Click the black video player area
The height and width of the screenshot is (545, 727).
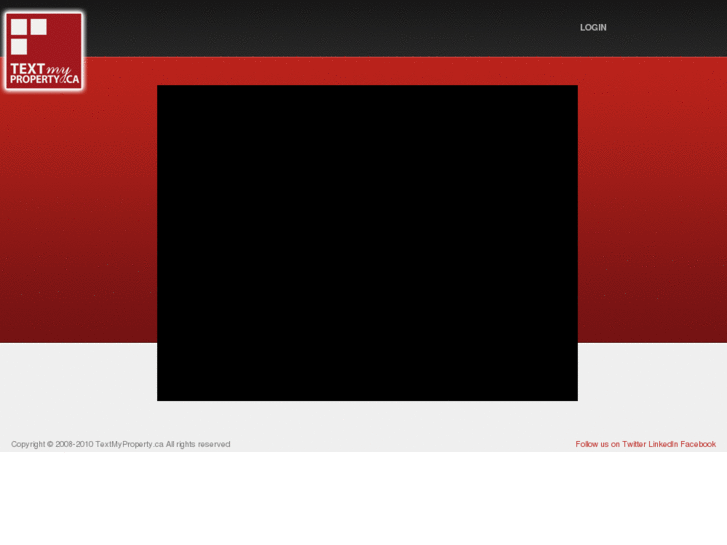point(367,242)
